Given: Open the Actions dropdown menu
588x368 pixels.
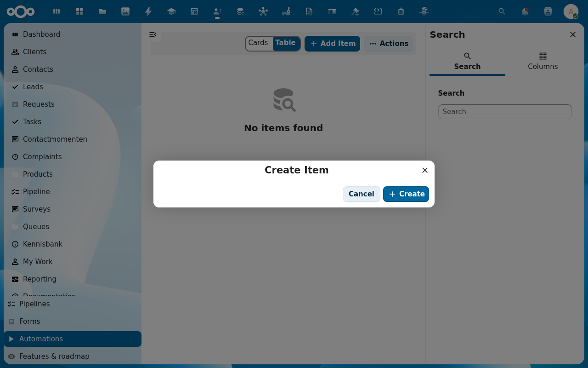Looking at the screenshot, I should pyautogui.click(x=389, y=44).
